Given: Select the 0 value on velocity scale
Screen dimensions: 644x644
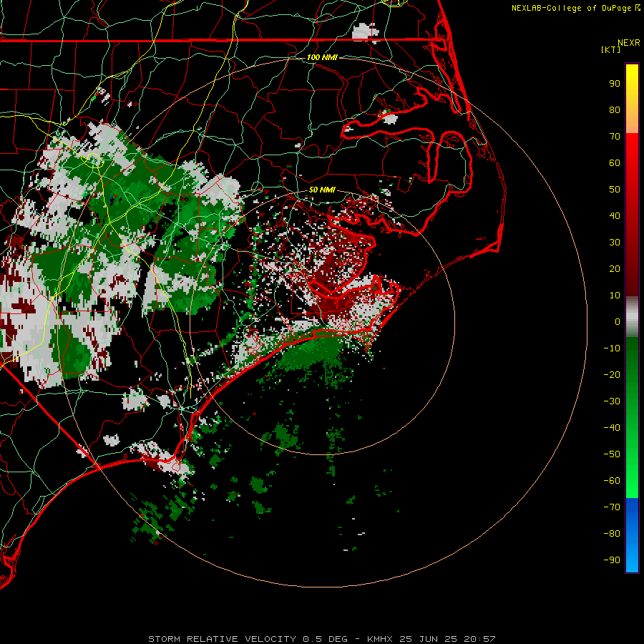Looking at the screenshot, I should (618, 322).
